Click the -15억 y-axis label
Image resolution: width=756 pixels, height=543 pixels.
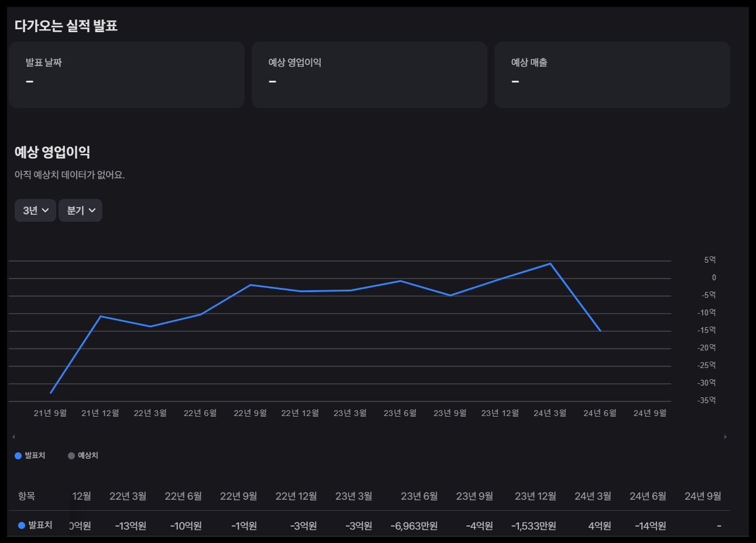[707, 330]
